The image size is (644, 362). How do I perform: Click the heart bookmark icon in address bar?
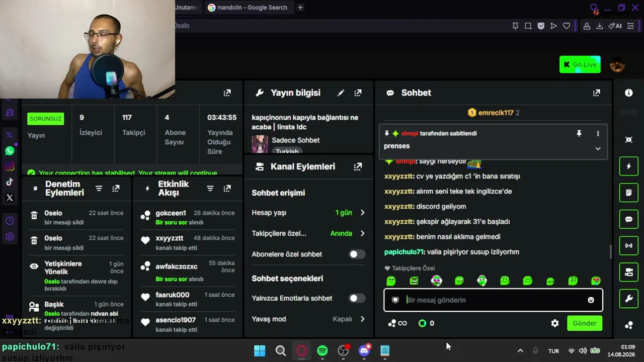(x=567, y=26)
